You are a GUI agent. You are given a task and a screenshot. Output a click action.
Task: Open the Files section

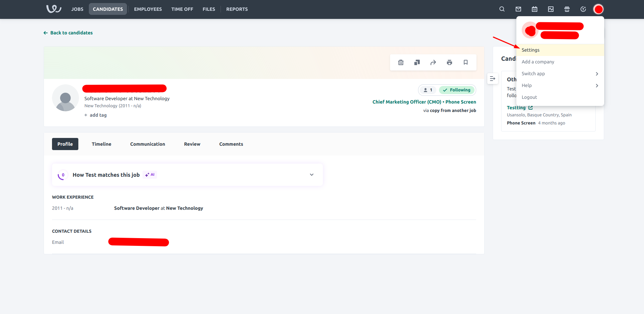[209, 9]
